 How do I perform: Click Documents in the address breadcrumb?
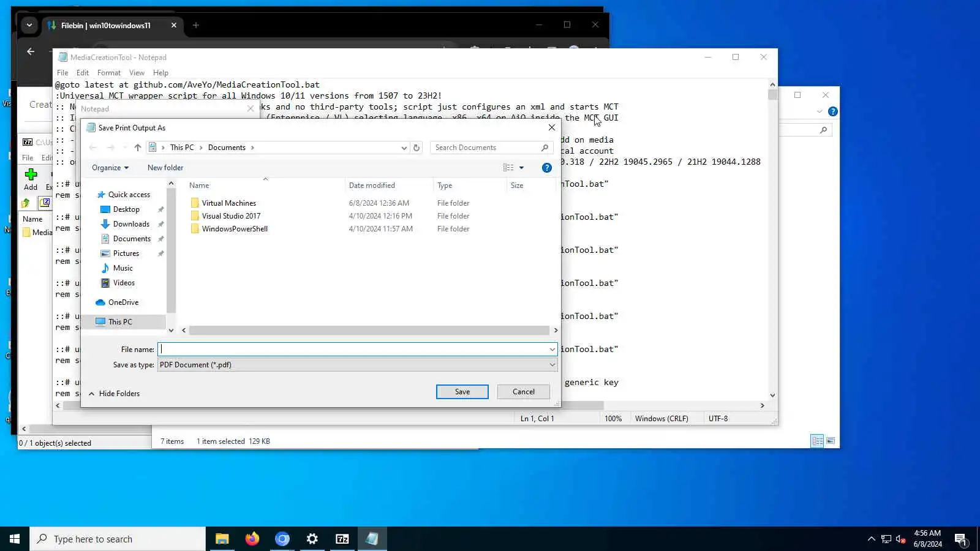click(x=227, y=148)
